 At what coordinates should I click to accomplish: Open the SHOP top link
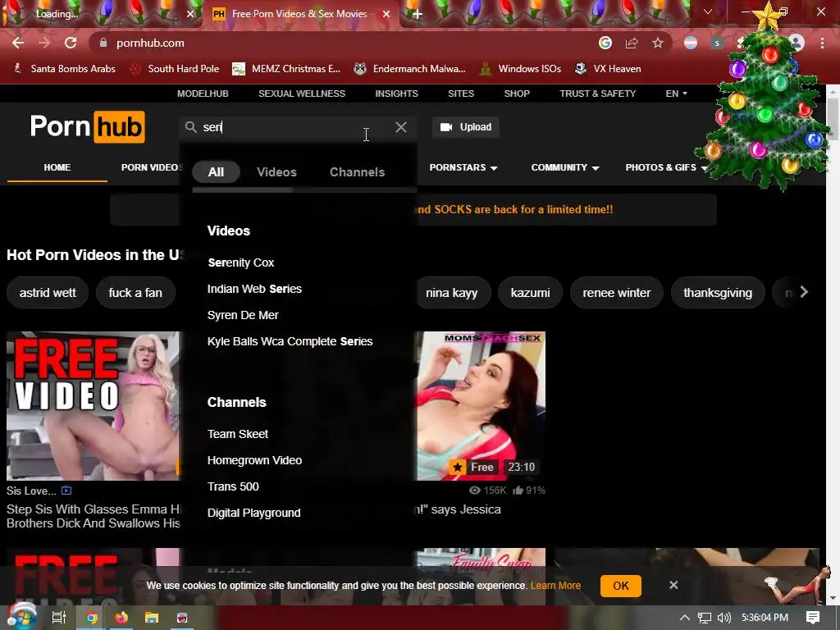coord(517,94)
